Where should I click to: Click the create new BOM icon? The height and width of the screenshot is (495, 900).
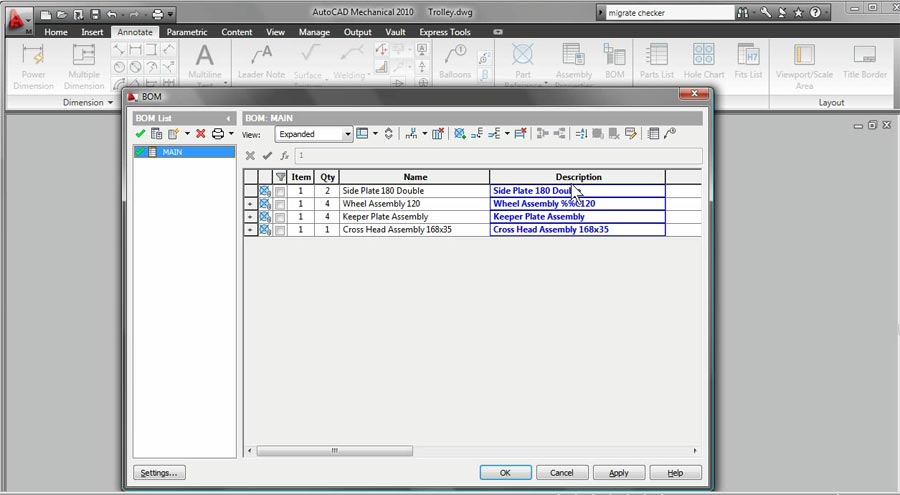[173, 134]
